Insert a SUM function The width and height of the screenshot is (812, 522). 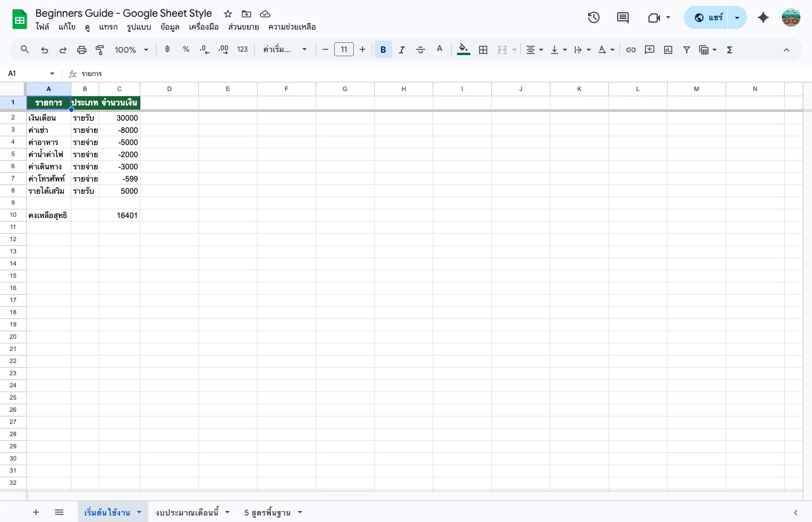point(729,49)
